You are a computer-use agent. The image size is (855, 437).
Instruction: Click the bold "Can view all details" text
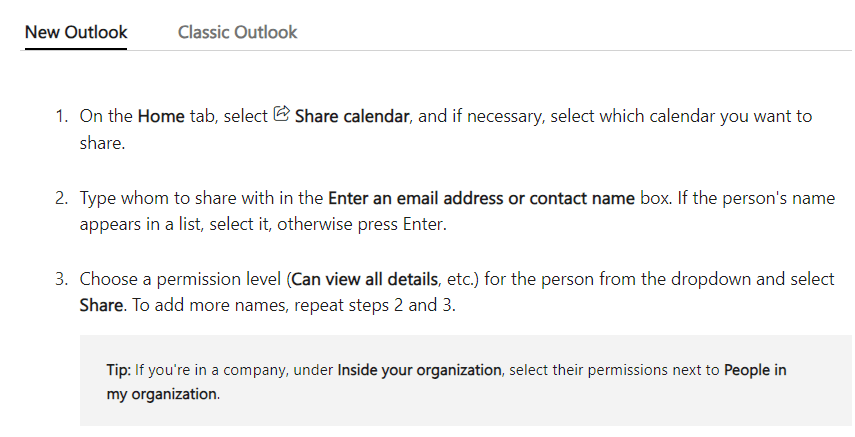point(367,279)
